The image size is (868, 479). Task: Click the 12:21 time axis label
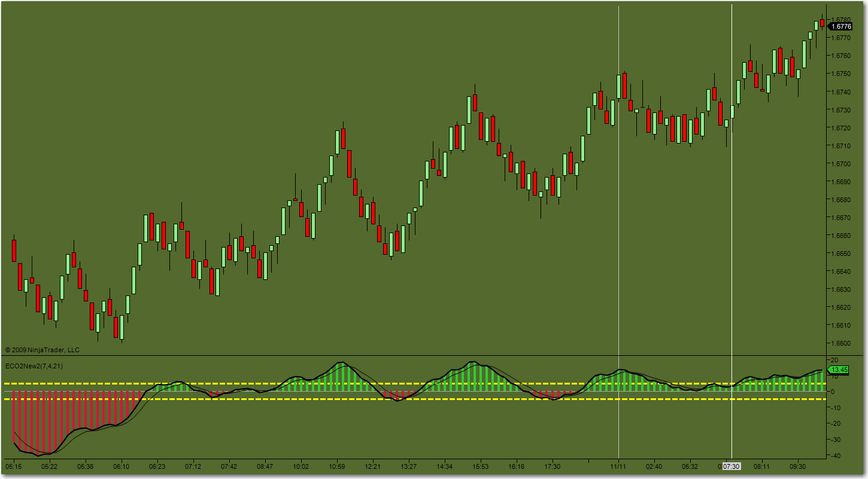coord(372,466)
